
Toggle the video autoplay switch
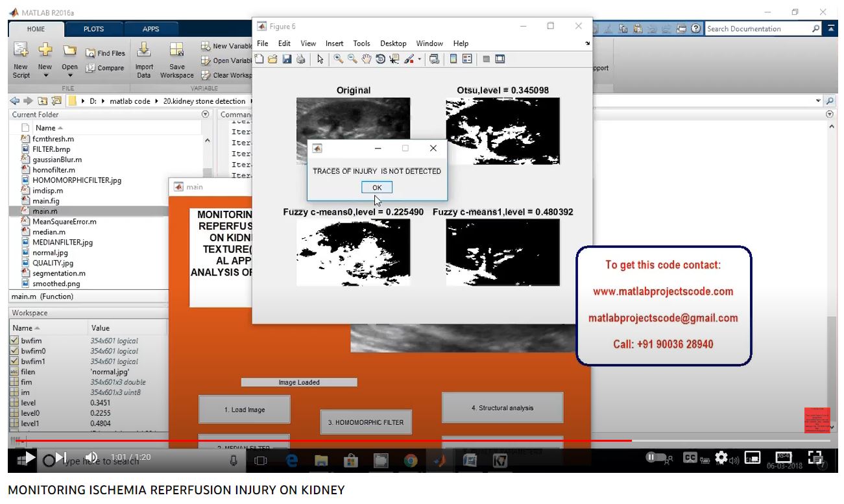click(x=655, y=458)
